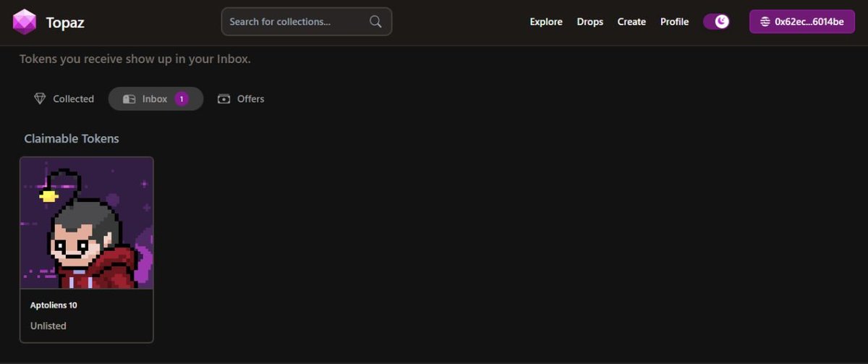868x364 pixels.
Task: Click the Offers banknote icon
Action: [224, 99]
